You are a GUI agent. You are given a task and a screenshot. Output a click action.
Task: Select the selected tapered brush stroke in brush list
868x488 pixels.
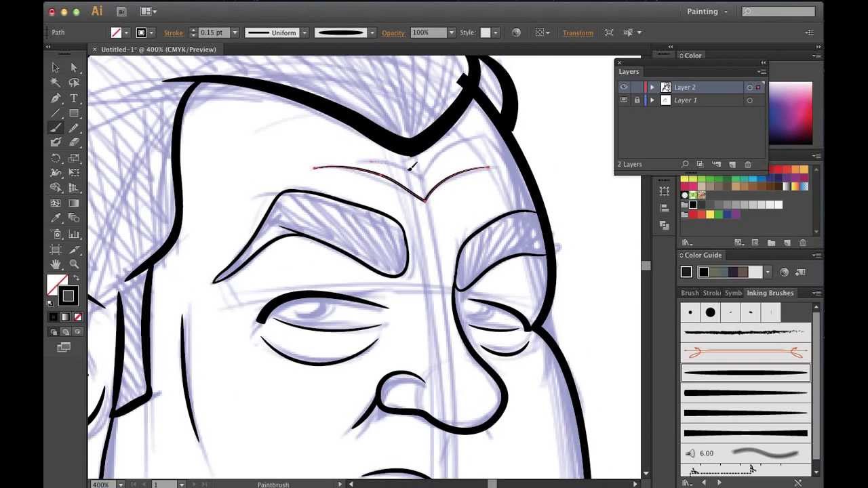745,372
